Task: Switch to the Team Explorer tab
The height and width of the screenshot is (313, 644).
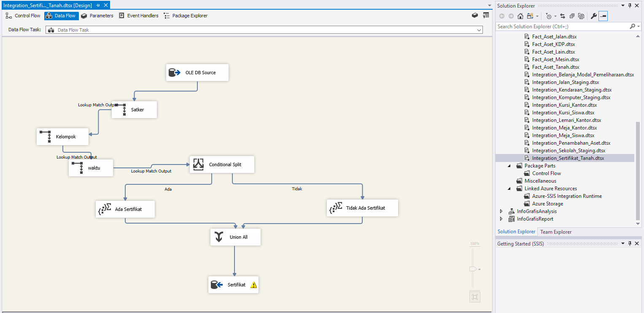Action: coord(556,232)
